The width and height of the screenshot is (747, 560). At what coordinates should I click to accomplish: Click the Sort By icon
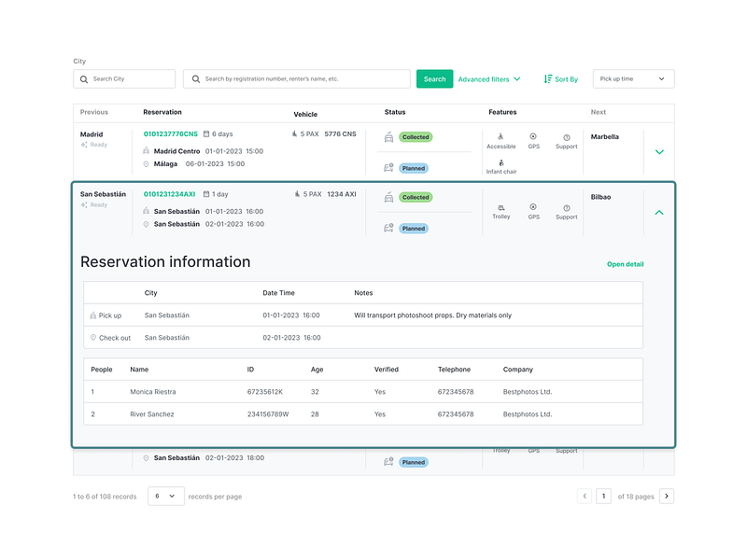(x=548, y=79)
